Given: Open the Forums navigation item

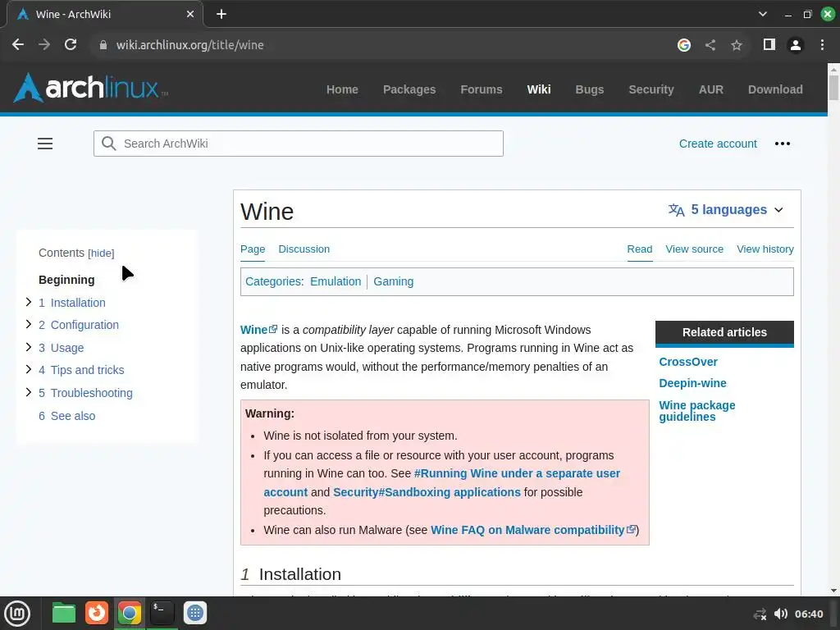Looking at the screenshot, I should tap(482, 89).
